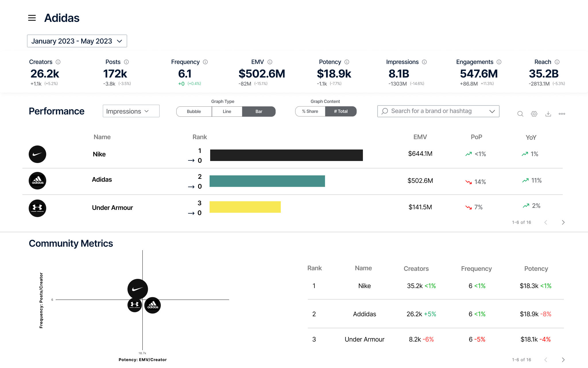The height and width of the screenshot is (368, 588).
Task: Sort Performance table by YoY header
Action: 531,137
